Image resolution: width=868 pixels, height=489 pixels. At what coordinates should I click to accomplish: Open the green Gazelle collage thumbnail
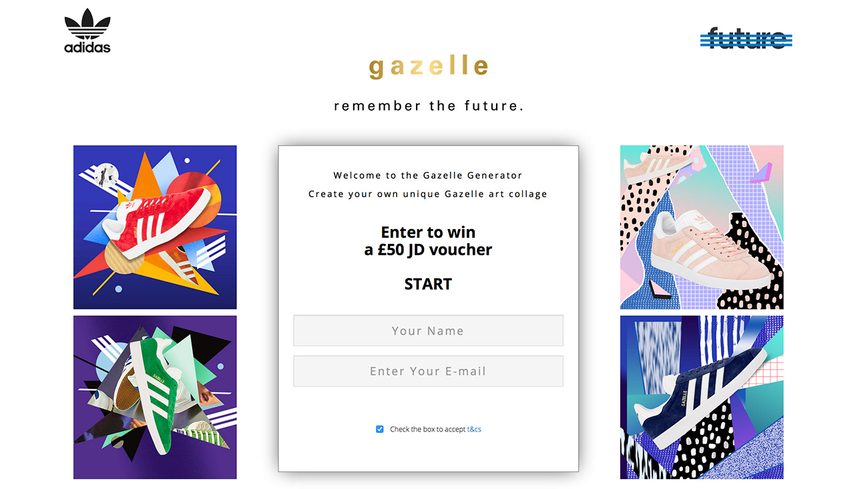click(155, 397)
